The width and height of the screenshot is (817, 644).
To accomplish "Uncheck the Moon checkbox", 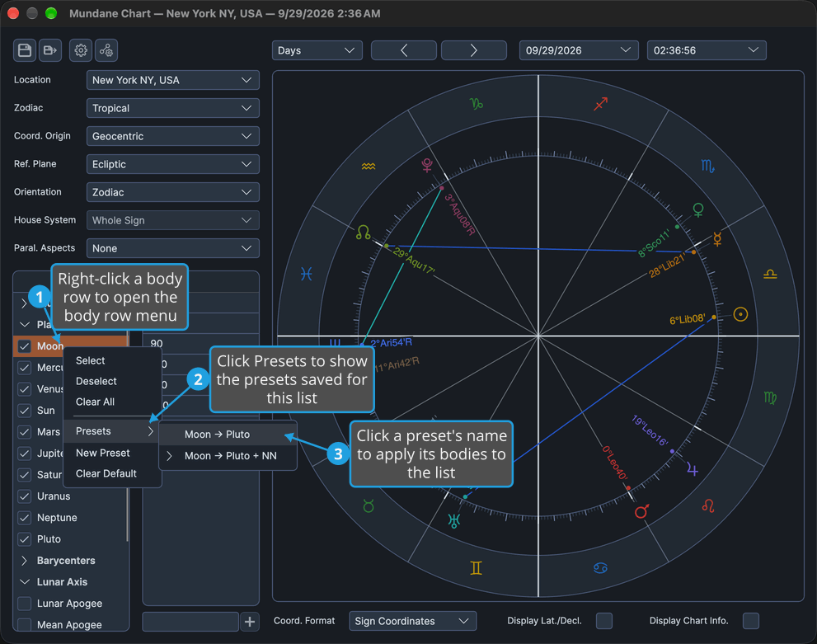I will pyautogui.click(x=25, y=346).
